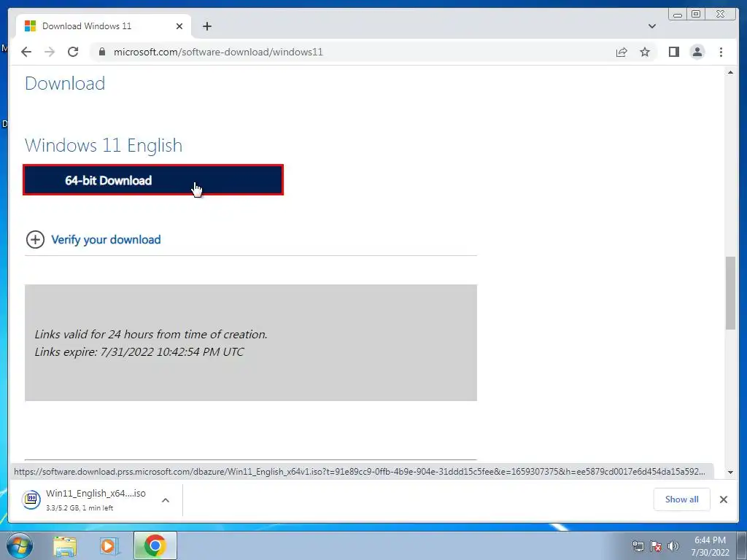Click the scrollbar down arrow
Viewport: 747px width, 560px height.
(x=730, y=472)
